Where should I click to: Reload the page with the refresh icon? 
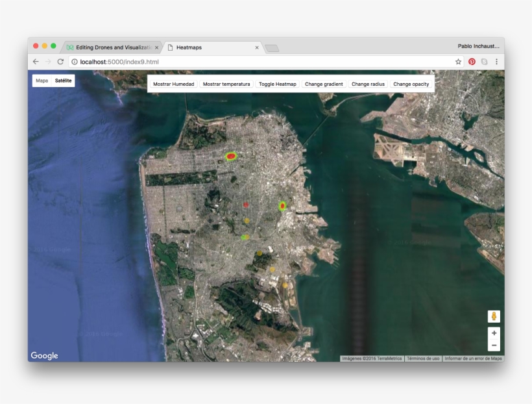click(x=60, y=62)
